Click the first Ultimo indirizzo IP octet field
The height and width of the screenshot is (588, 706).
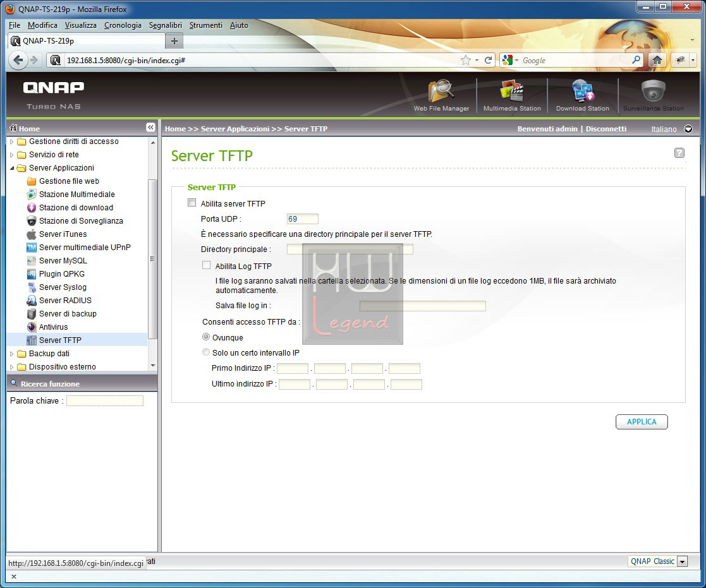[x=295, y=384]
